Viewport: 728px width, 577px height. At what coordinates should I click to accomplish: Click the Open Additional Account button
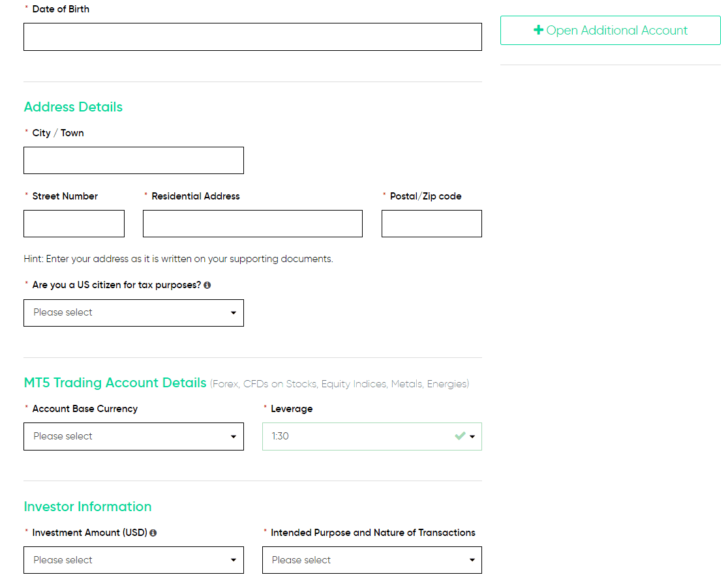pyautogui.click(x=610, y=30)
